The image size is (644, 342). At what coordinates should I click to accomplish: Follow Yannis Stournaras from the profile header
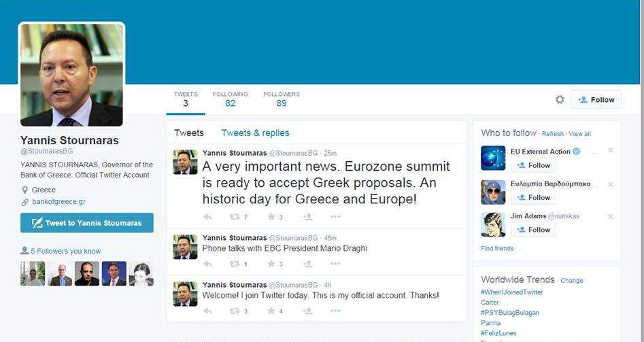(596, 99)
